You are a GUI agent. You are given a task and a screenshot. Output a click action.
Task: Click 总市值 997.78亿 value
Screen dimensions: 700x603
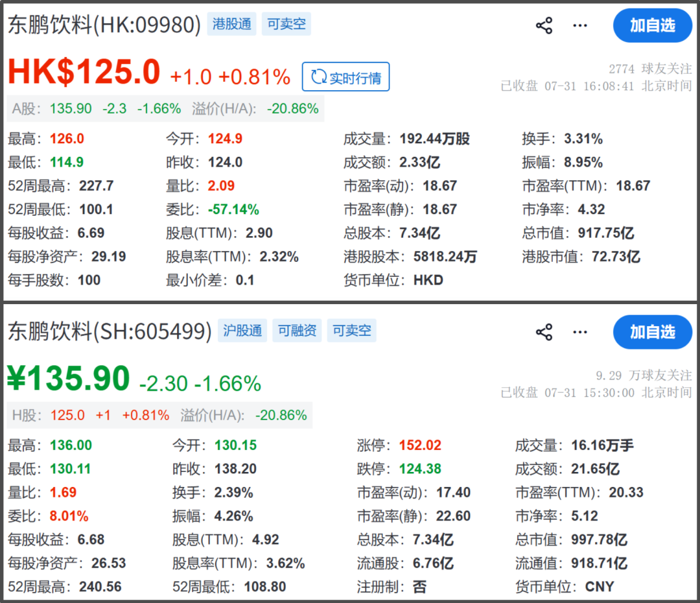coord(599,540)
